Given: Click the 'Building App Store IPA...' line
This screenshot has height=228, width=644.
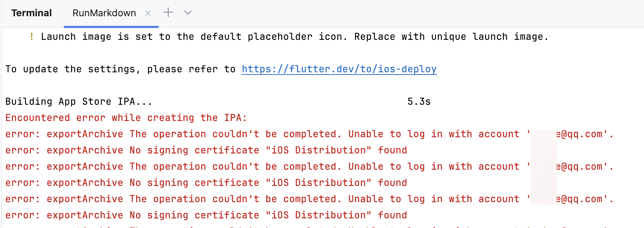Looking at the screenshot, I should click(x=79, y=101).
